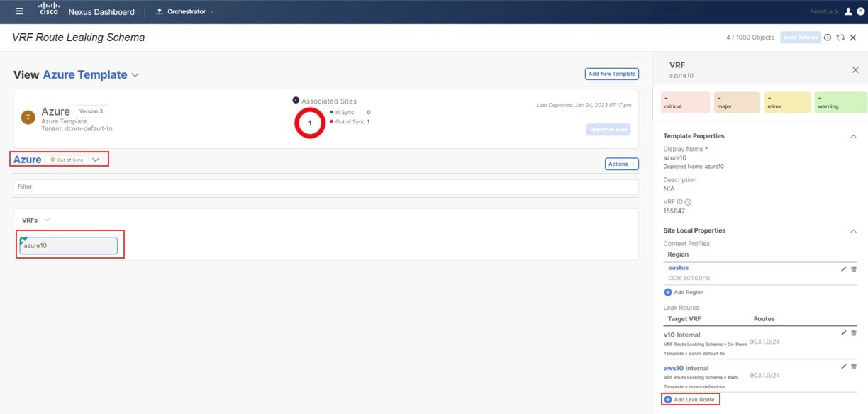Click the Tenant: dcnm-default-tn text
The width and height of the screenshot is (868, 414).
pyautogui.click(x=77, y=128)
